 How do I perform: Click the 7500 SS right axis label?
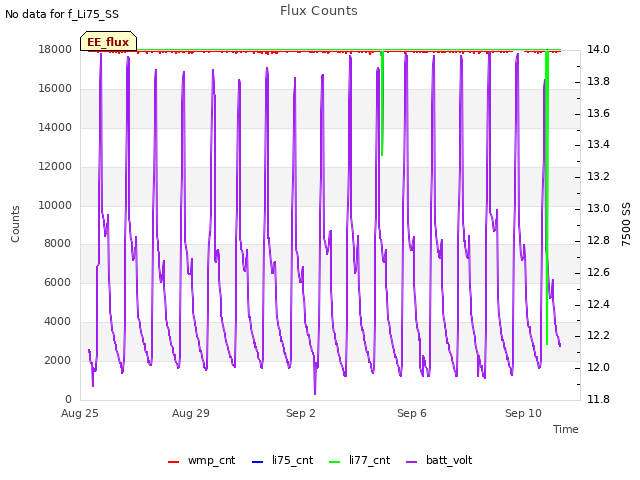(x=626, y=224)
